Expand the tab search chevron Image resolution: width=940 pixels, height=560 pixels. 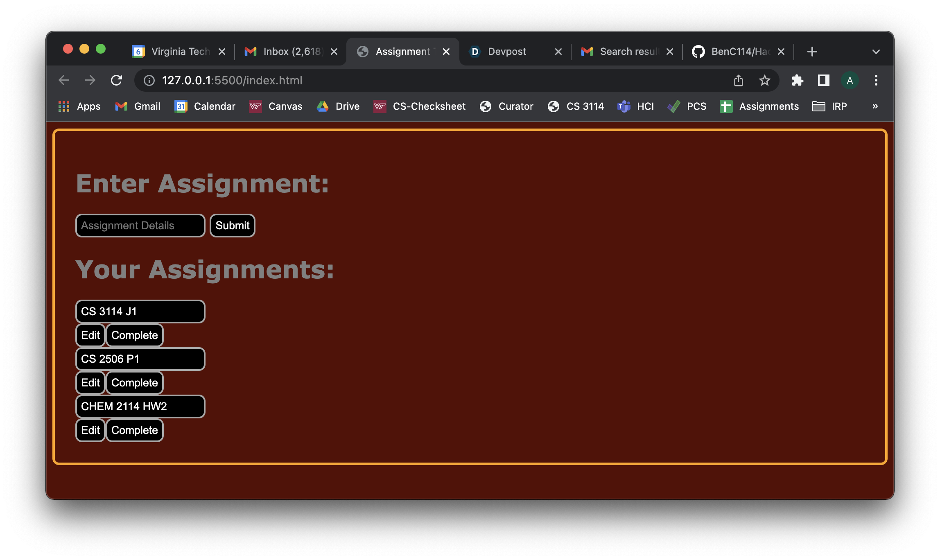tap(876, 52)
